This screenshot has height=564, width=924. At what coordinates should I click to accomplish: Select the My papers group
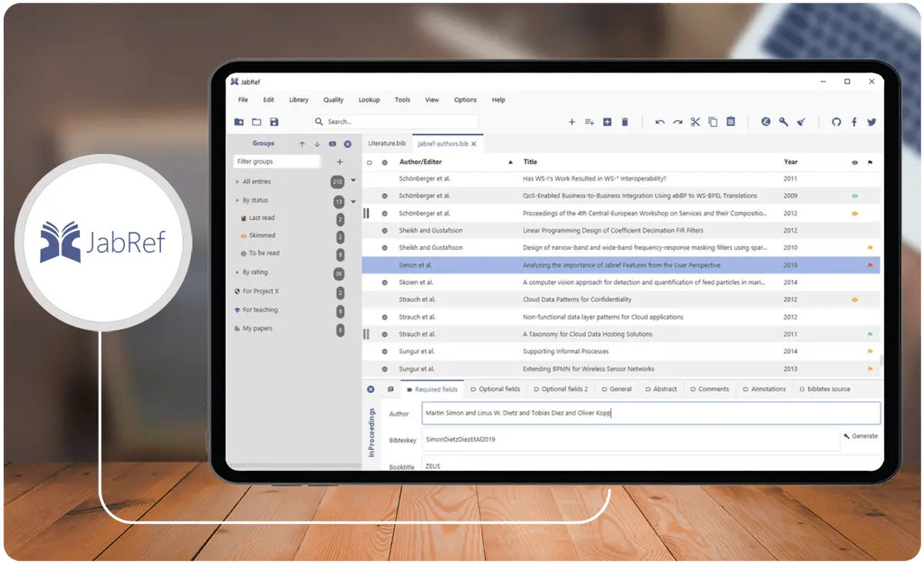click(257, 329)
